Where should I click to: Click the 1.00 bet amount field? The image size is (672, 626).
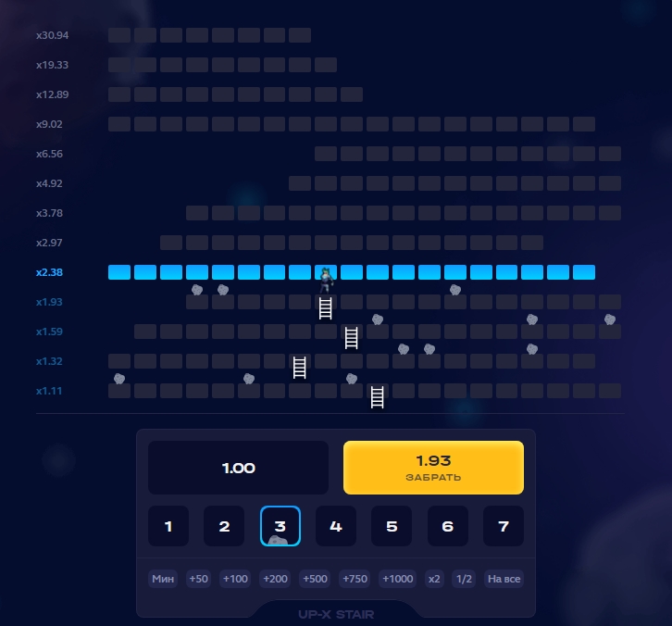point(238,468)
